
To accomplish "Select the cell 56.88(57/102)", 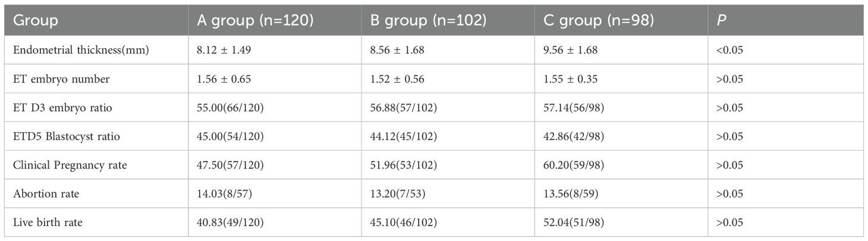I will click(x=404, y=108).
